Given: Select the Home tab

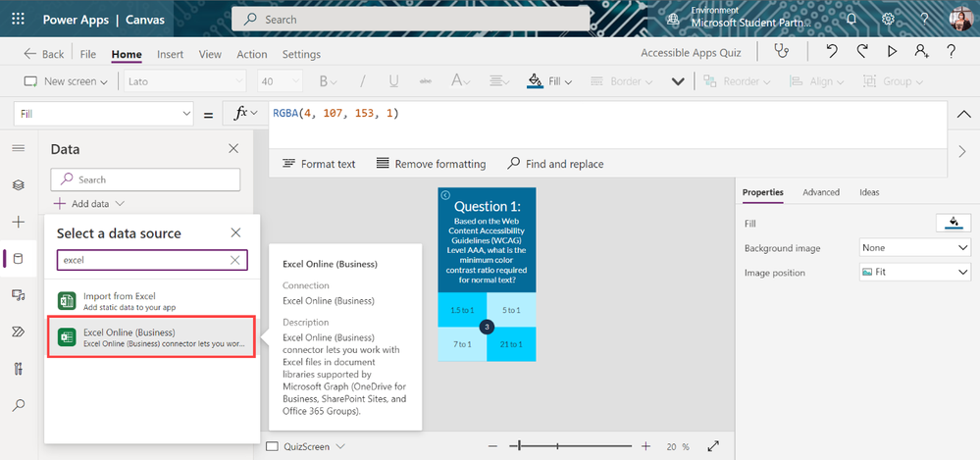Looking at the screenshot, I should pos(127,54).
